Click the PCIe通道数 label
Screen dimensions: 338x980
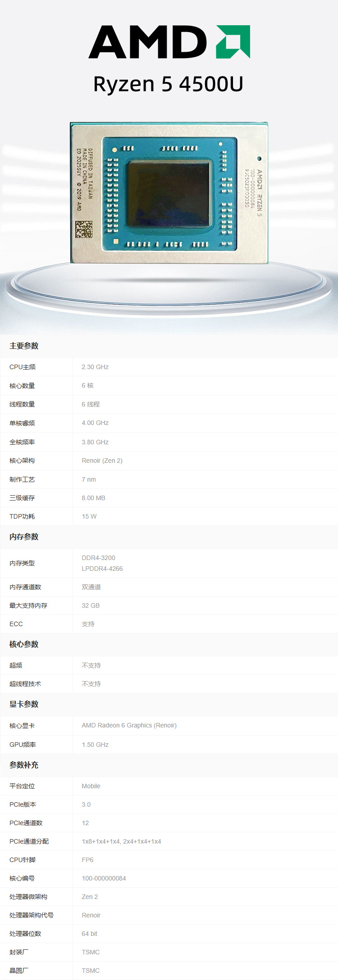tap(26, 823)
